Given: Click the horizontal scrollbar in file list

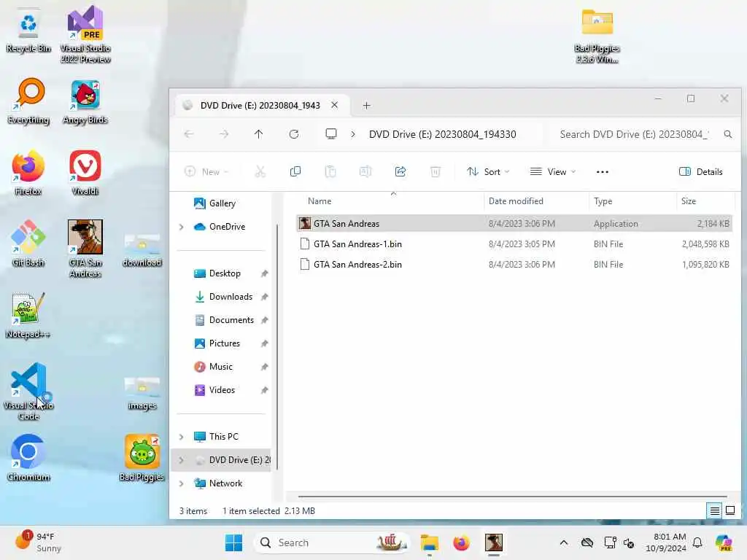Looking at the screenshot, I should [x=513, y=496].
